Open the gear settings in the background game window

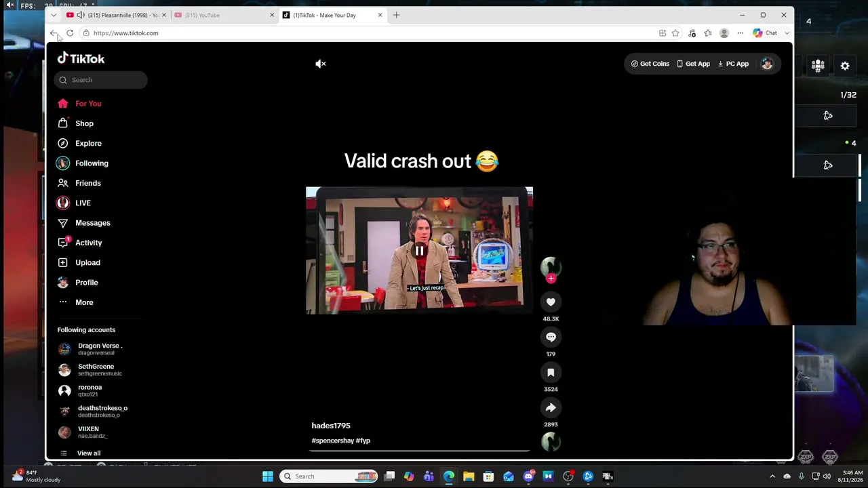845,66
